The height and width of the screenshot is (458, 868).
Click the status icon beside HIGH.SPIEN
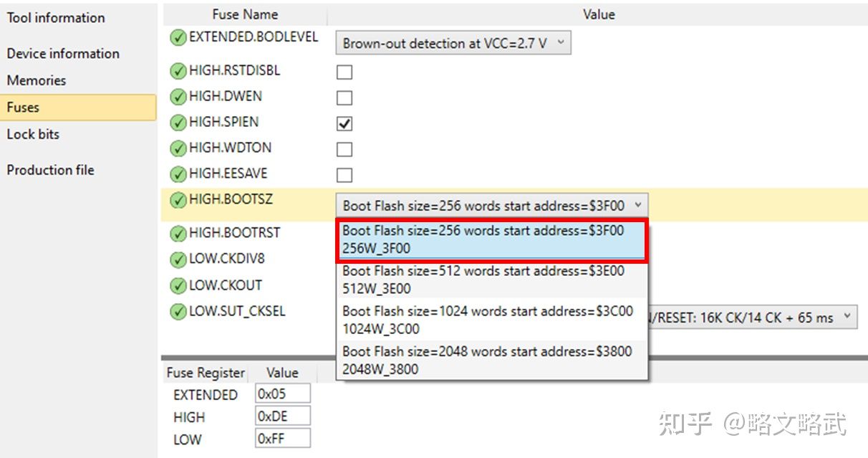178,123
